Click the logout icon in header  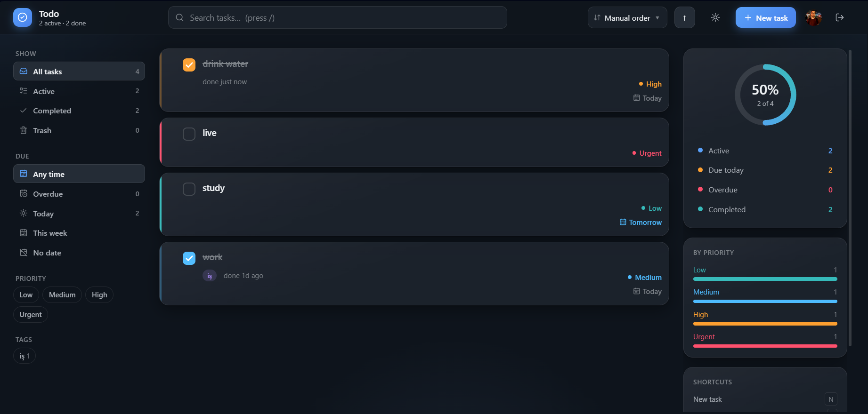pos(840,18)
